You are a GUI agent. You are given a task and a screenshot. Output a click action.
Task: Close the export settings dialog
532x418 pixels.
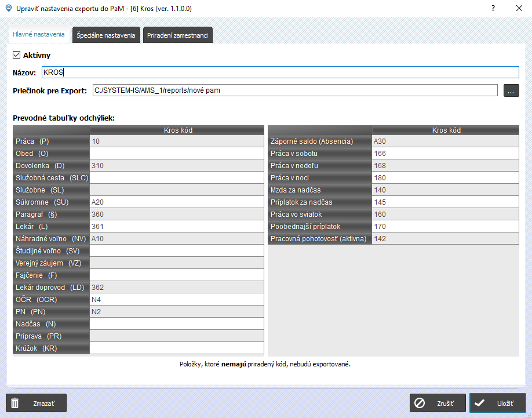(x=519, y=8)
